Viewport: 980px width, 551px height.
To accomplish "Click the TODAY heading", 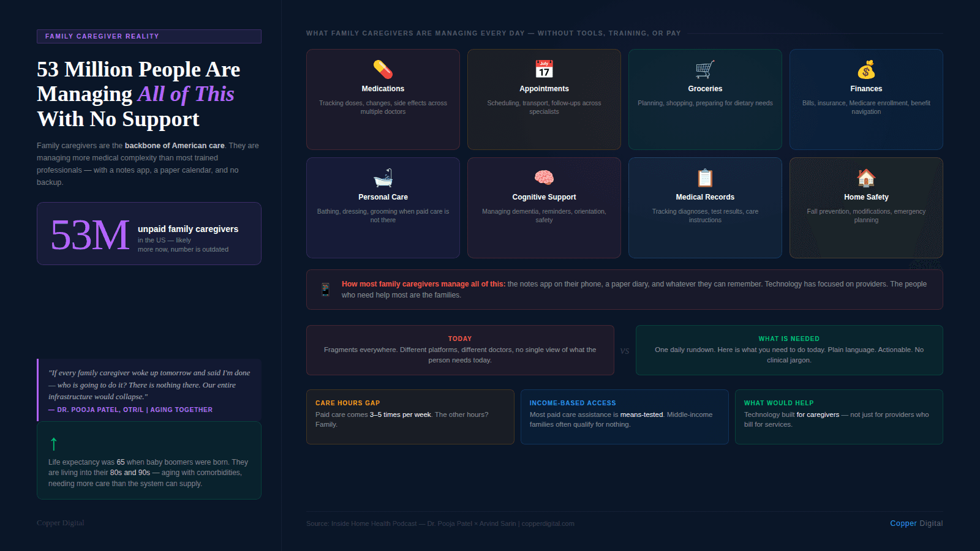I will pos(460,339).
